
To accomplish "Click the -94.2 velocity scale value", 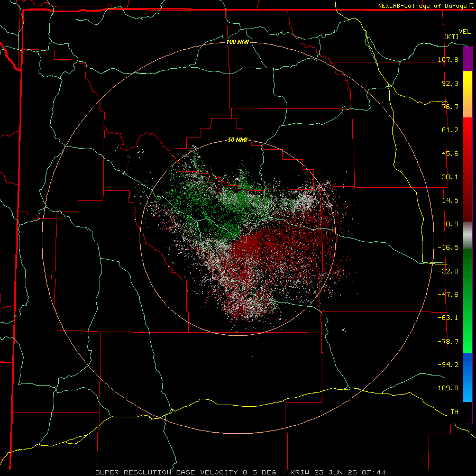I will [448, 364].
